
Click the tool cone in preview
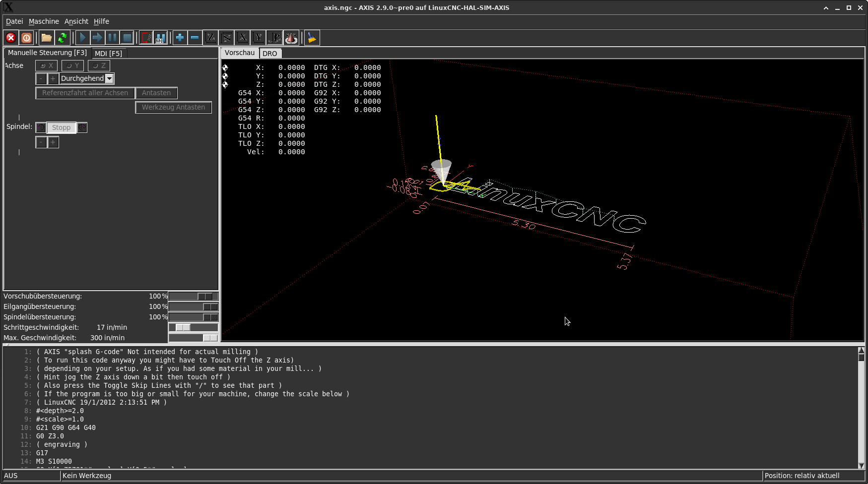tap(441, 171)
